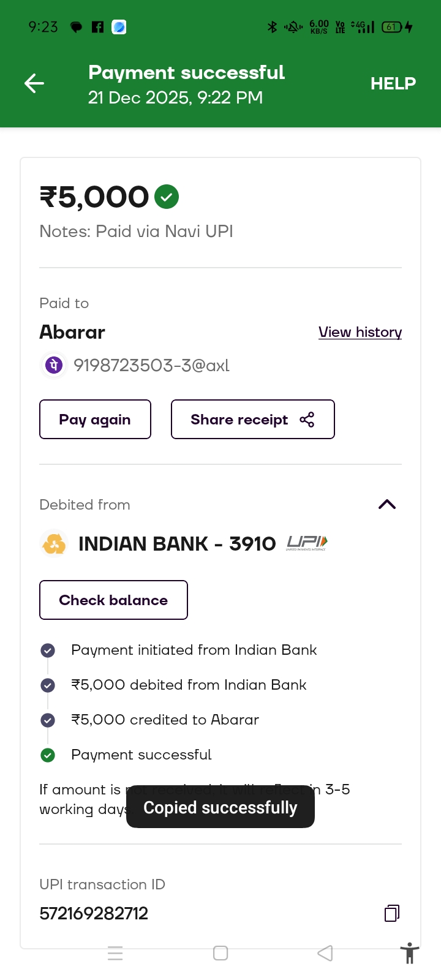The width and height of the screenshot is (441, 980).
Task: Tap the Payment successful status checkmark
Action: pos(48,755)
